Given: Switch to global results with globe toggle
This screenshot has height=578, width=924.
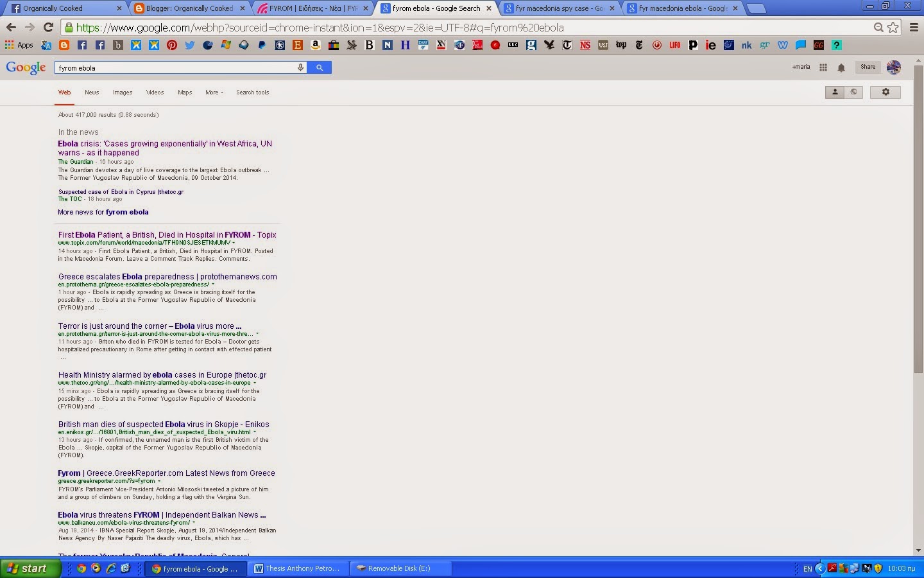Looking at the screenshot, I should coord(853,92).
